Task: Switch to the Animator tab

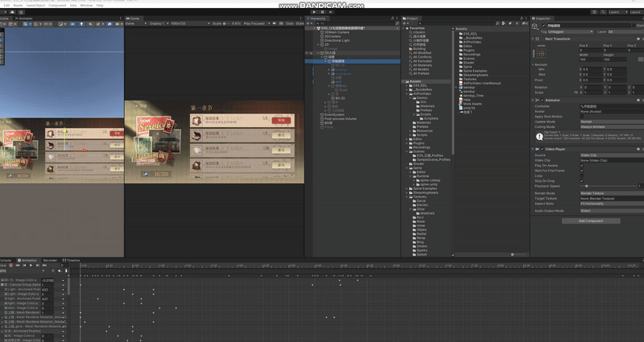Action: [24, 19]
